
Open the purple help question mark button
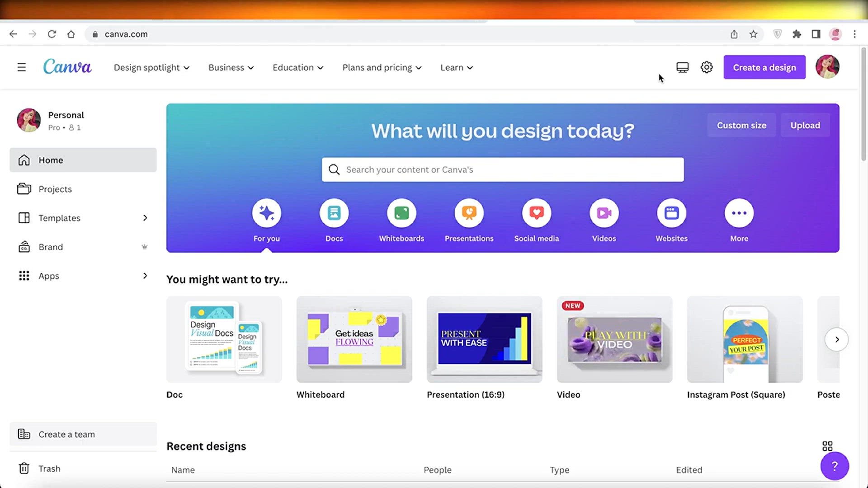(835, 466)
